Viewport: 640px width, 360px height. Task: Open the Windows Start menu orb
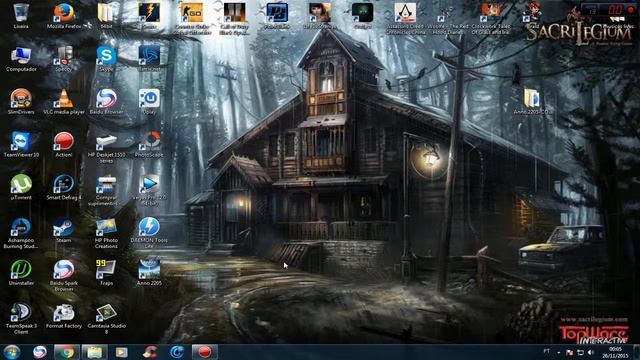click(12, 352)
